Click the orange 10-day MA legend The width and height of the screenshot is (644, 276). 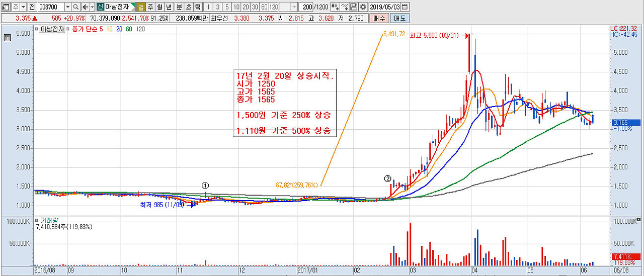click(x=109, y=29)
